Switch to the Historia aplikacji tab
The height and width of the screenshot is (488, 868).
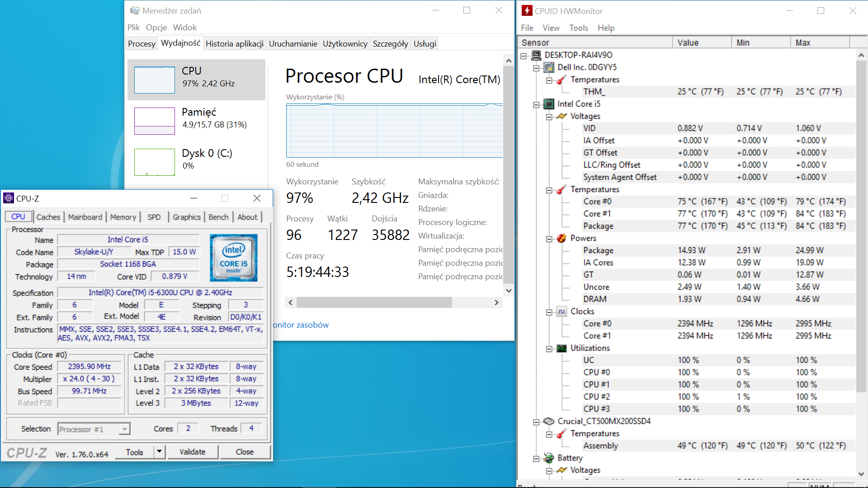coord(235,43)
